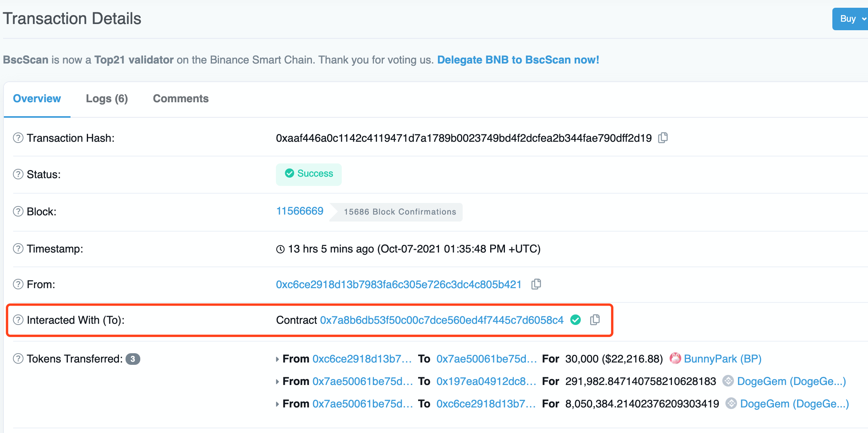This screenshot has height=433, width=868.
Task: Copy the transaction hash to clipboard
Action: coord(663,138)
